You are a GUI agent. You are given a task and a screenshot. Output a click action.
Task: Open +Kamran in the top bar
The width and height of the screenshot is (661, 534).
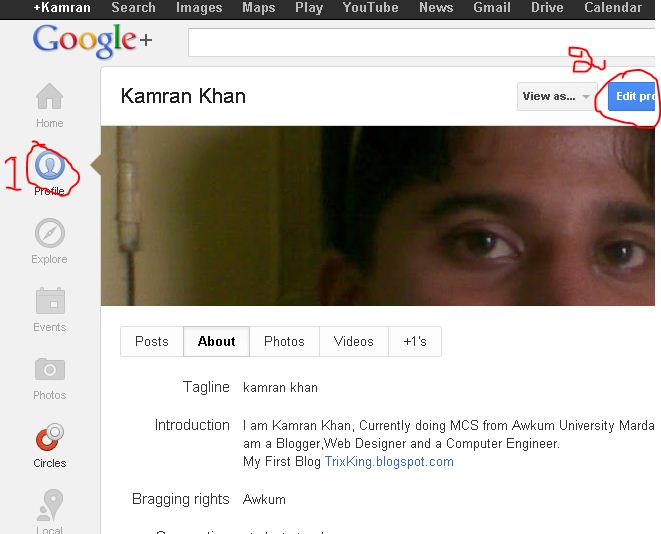coord(62,8)
